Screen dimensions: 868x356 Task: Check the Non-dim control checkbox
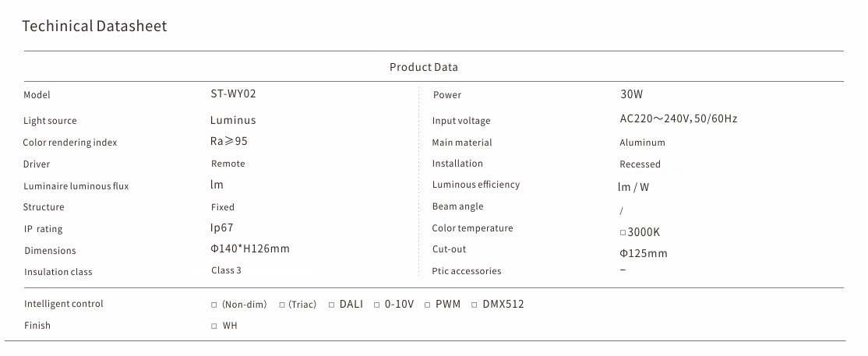point(214,305)
